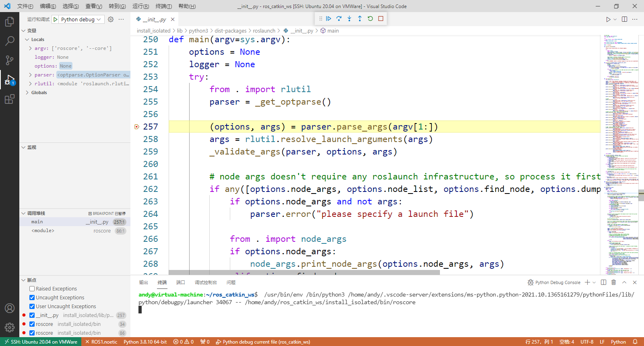Start debugging with green play arrow

click(56, 19)
